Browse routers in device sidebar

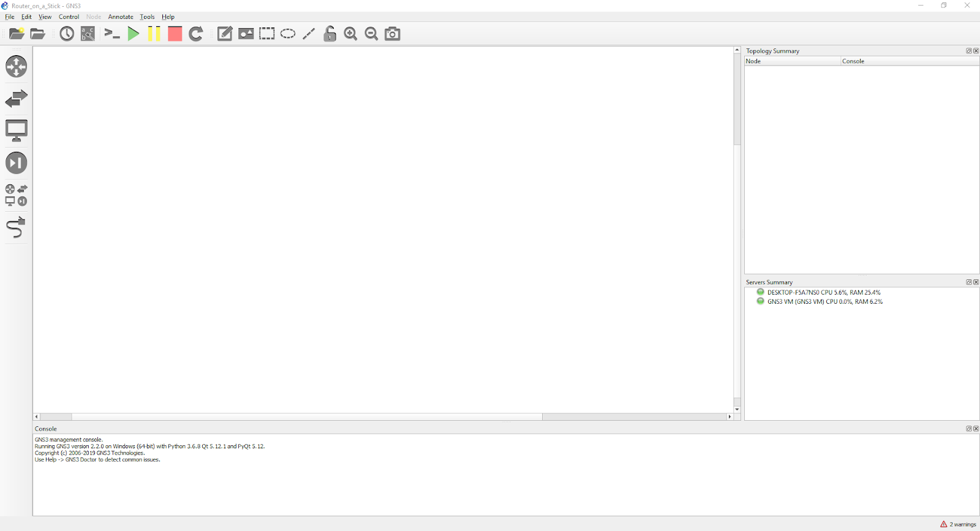[x=17, y=66]
